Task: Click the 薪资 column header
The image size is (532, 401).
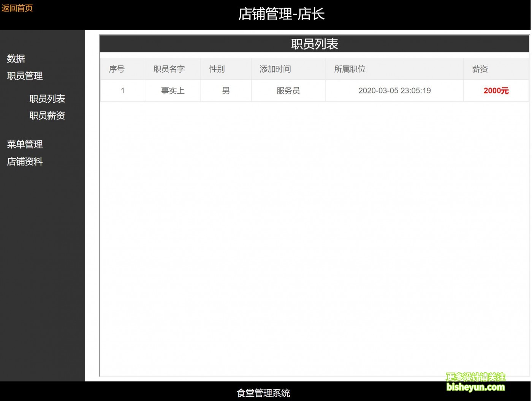Action: point(480,69)
